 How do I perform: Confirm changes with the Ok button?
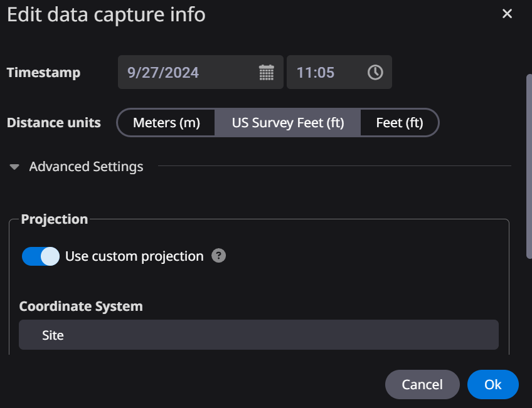coord(492,385)
